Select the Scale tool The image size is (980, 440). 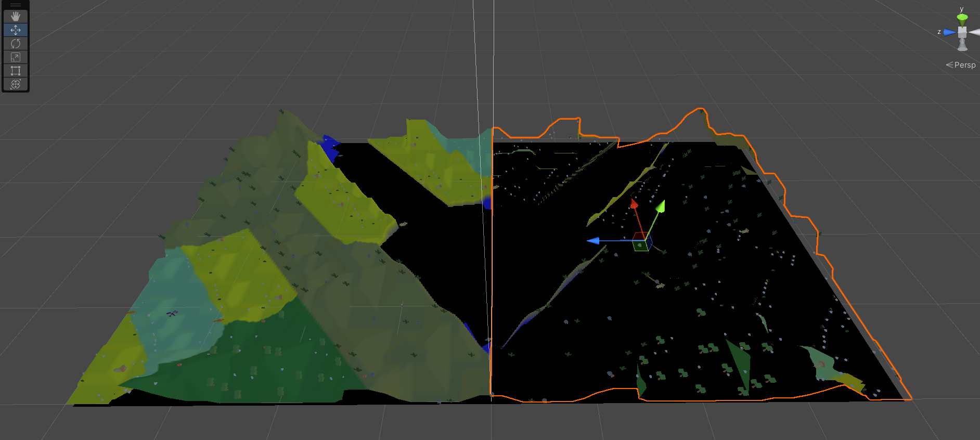click(x=16, y=57)
